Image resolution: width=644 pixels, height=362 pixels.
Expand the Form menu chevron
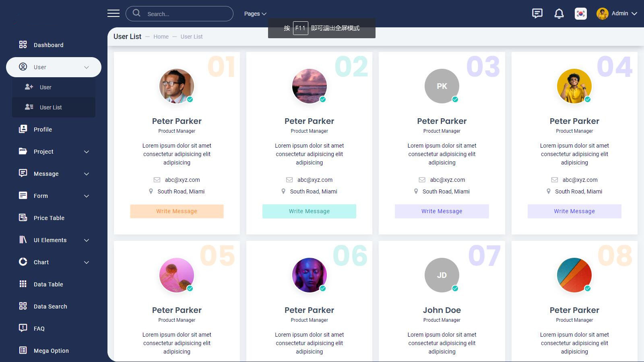(x=87, y=196)
